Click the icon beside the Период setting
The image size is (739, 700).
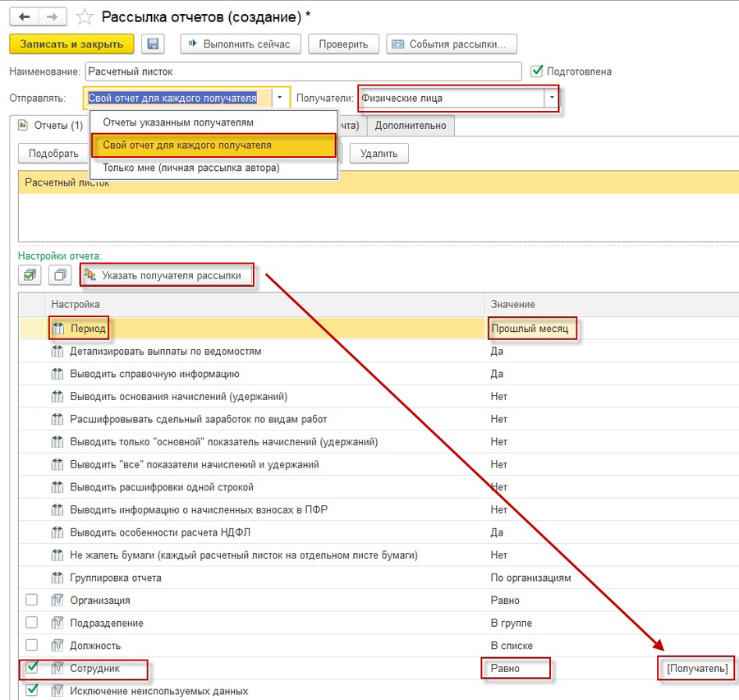pyautogui.click(x=57, y=329)
